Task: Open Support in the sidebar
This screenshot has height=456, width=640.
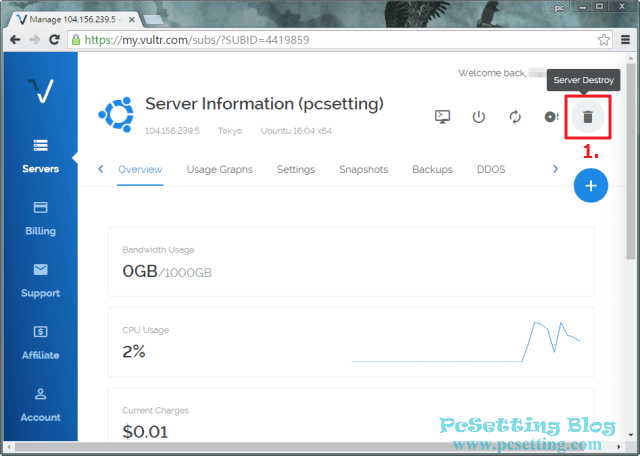Action: click(x=40, y=281)
